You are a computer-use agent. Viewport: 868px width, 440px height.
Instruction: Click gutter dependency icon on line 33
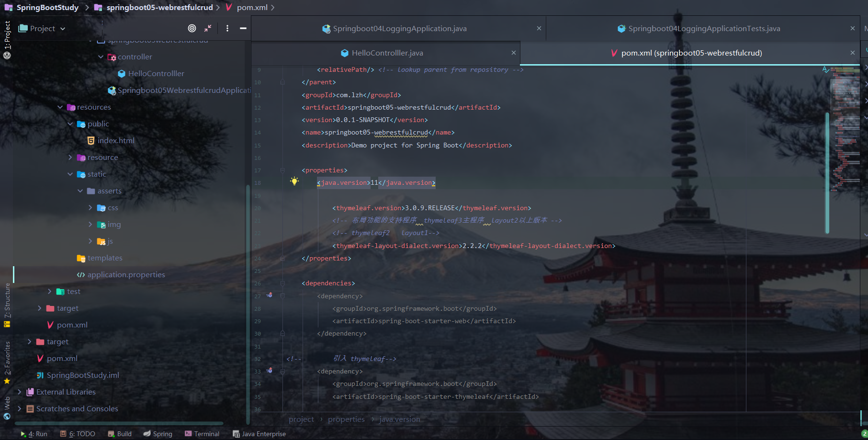(x=270, y=371)
